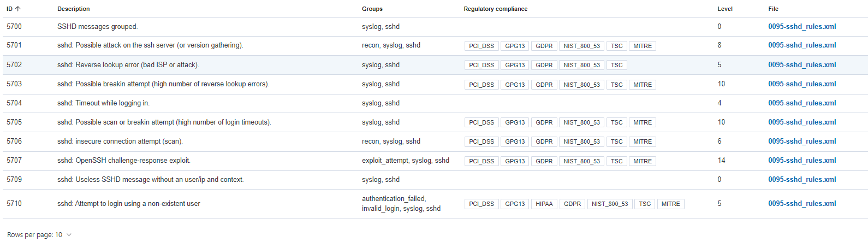Image resolution: width=868 pixels, height=248 pixels.
Task: Select PCI_DSS badge on rule 5702
Action: click(x=481, y=65)
